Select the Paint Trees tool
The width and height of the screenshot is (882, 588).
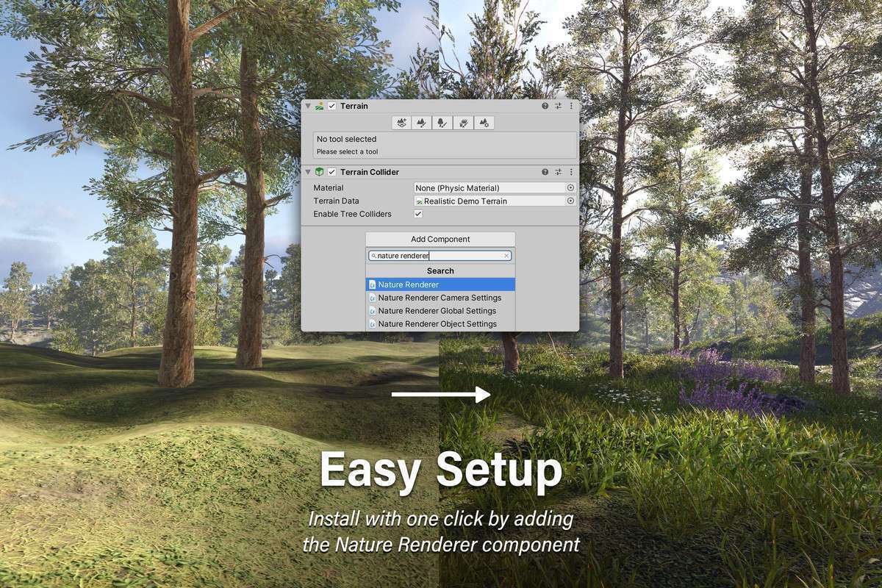[442, 123]
